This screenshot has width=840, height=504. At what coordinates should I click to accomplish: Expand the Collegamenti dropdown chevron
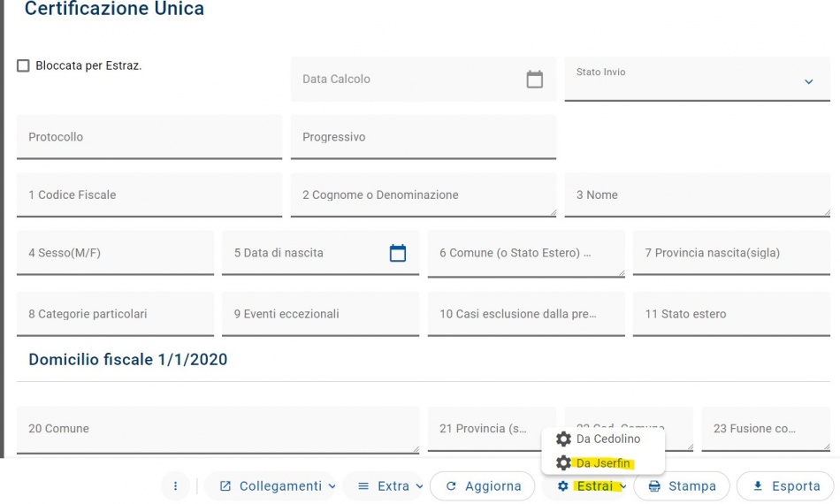(332, 486)
